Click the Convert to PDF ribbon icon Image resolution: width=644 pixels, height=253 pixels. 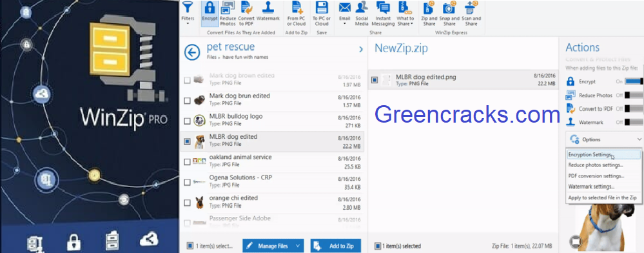tap(246, 8)
